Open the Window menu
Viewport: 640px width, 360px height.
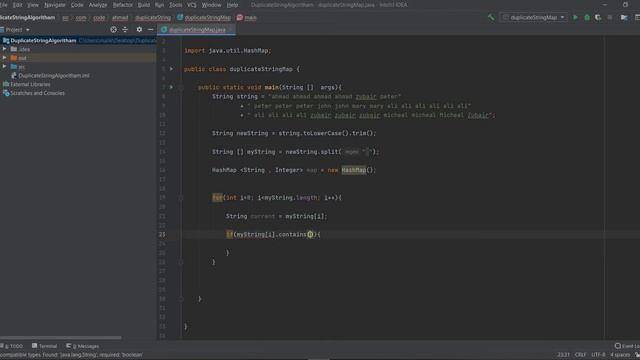[x=211, y=5]
